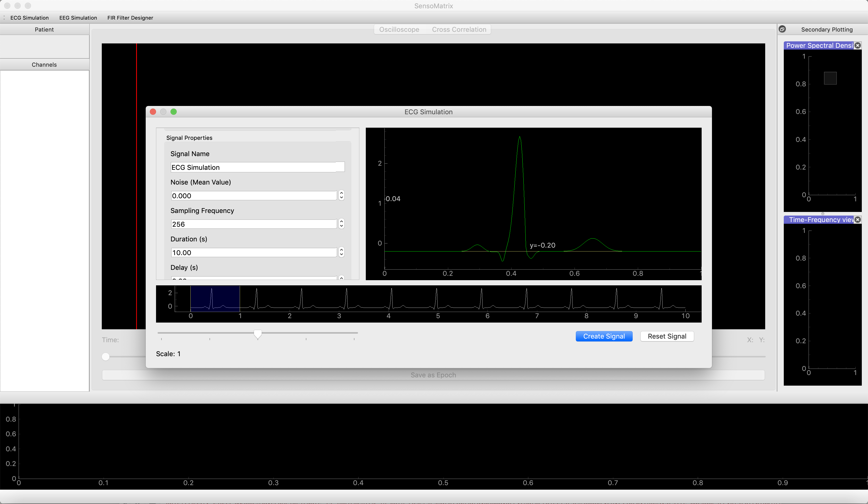Adjust Duration stepper arrows

point(341,252)
